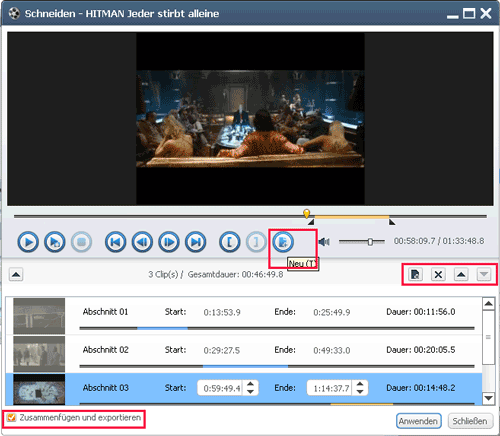Mute audio via speaker icon
The width and height of the screenshot is (500, 436).
click(324, 242)
